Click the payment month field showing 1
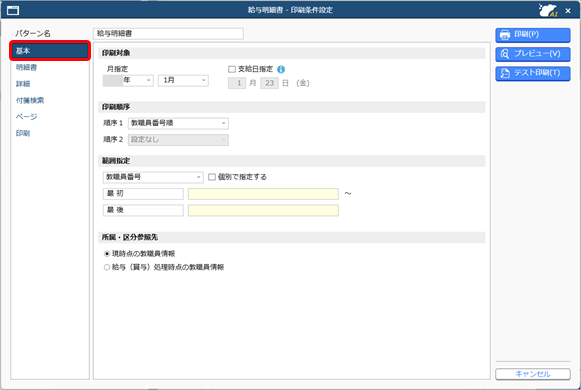 [237, 83]
